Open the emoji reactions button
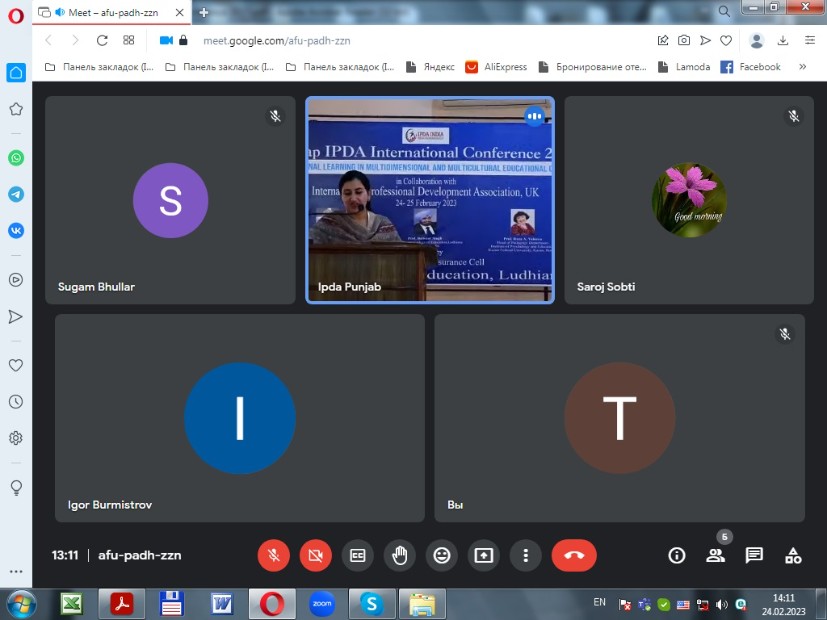The image size is (827, 620). click(442, 555)
